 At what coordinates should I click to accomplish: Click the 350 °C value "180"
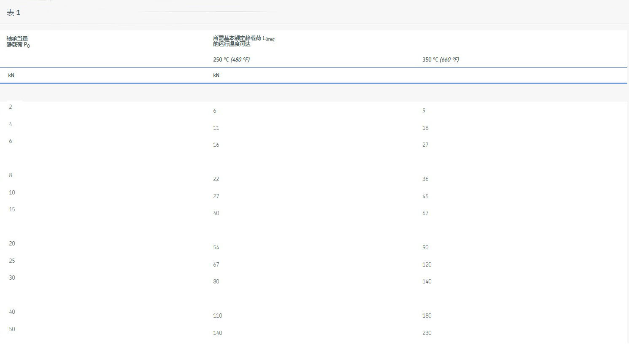(x=427, y=316)
